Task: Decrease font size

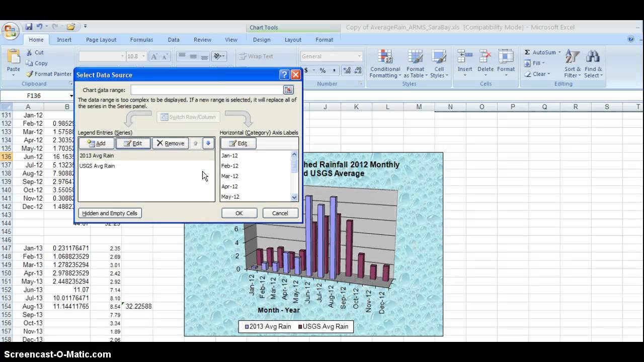Action: 165,56
